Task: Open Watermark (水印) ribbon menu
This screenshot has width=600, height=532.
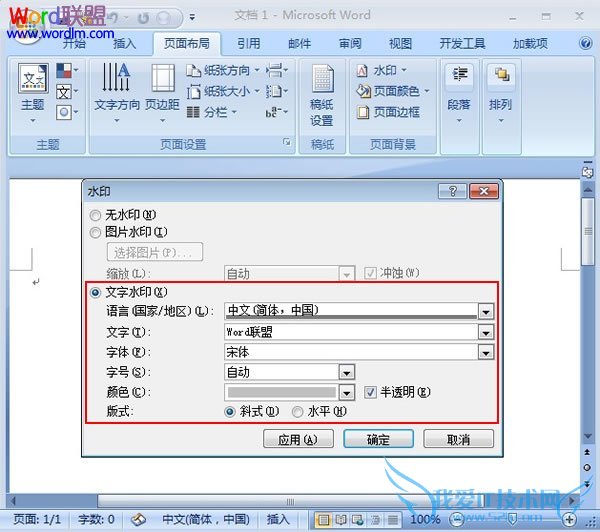Action: [382, 70]
